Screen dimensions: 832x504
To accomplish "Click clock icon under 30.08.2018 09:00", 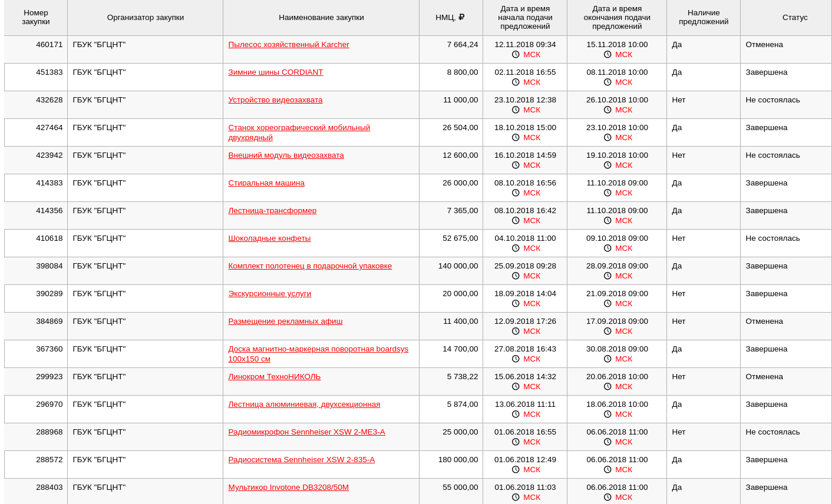I will (x=608, y=359).
